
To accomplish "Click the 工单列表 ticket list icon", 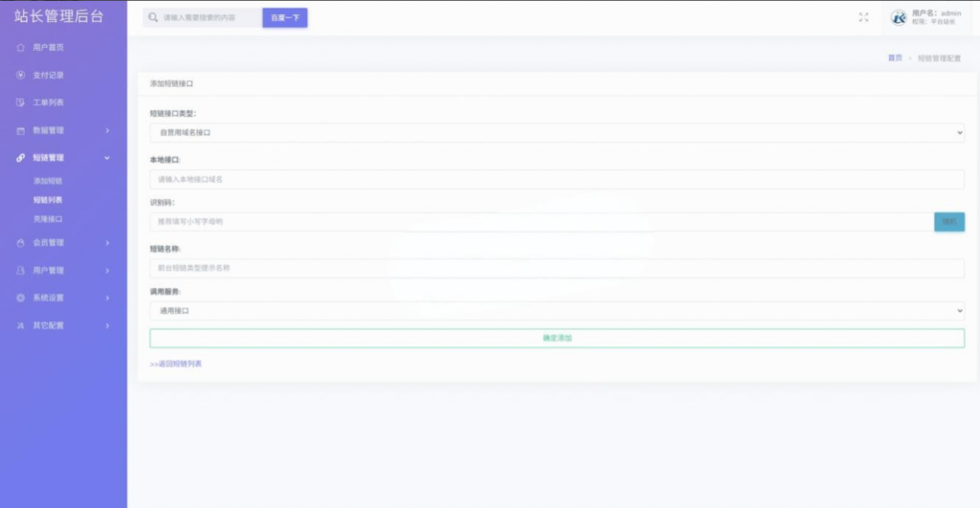I will tap(20, 102).
